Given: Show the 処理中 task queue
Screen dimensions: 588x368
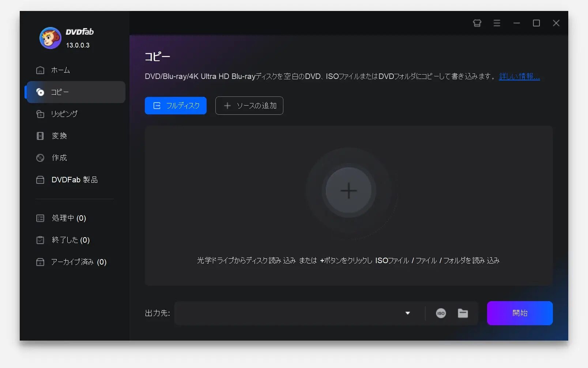Looking at the screenshot, I should [x=68, y=218].
